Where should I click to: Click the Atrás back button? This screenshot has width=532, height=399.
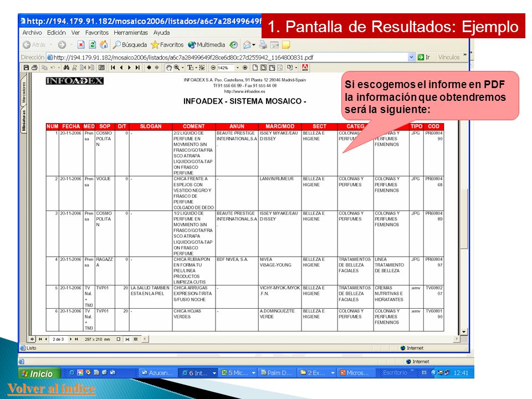pos(34,45)
